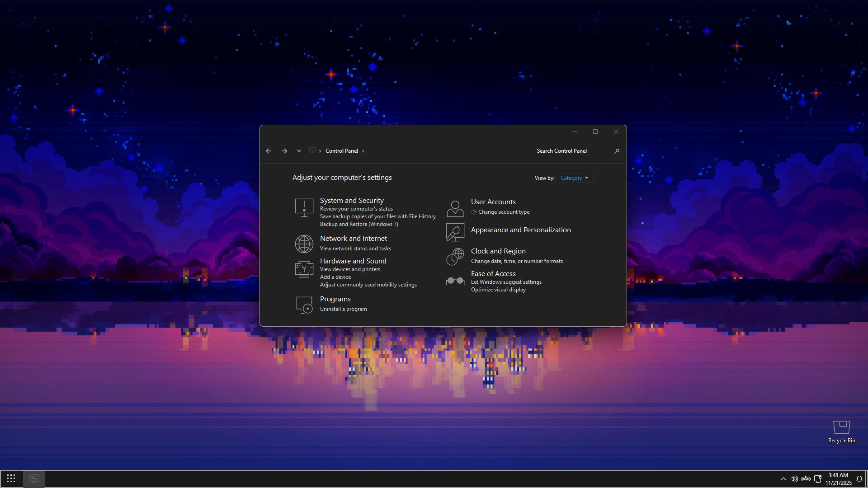Open Change account type link
868x488 pixels.
(x=504, y=212)
